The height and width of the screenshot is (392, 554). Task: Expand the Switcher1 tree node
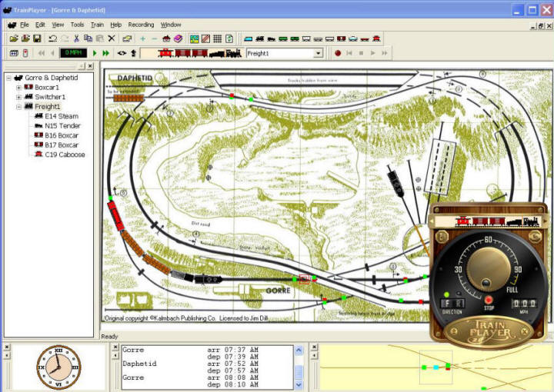point(18,97)
